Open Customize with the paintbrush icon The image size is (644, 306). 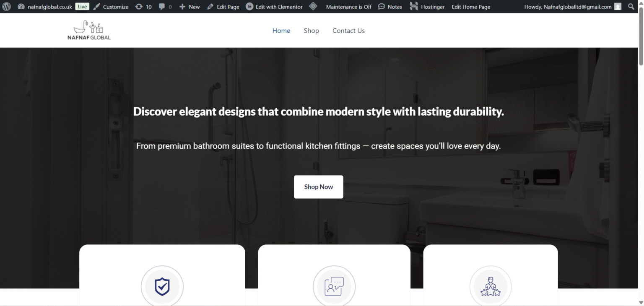click(x=111, y=7)
